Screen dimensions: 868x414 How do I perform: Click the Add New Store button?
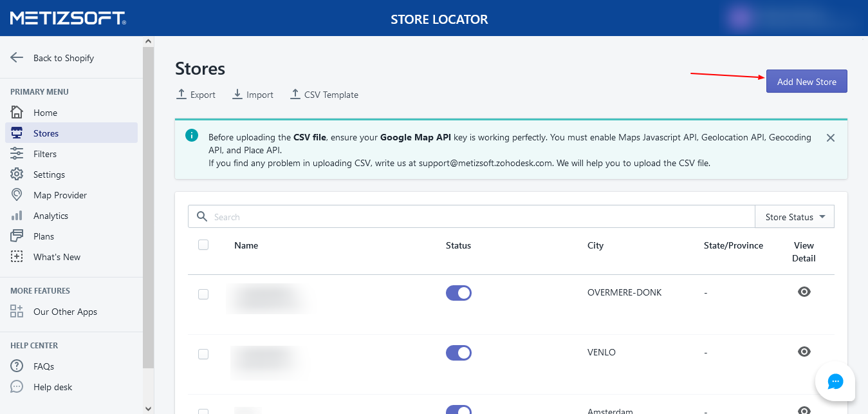pos(806,82)
